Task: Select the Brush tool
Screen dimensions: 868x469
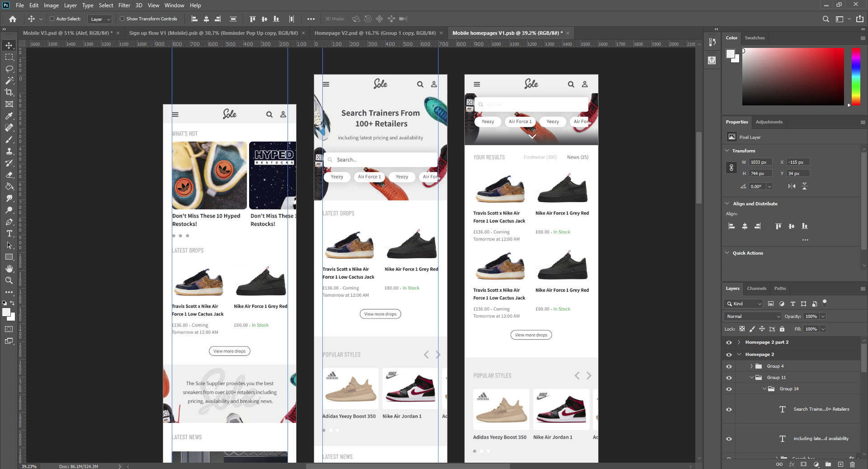Action: pos(9,139)
